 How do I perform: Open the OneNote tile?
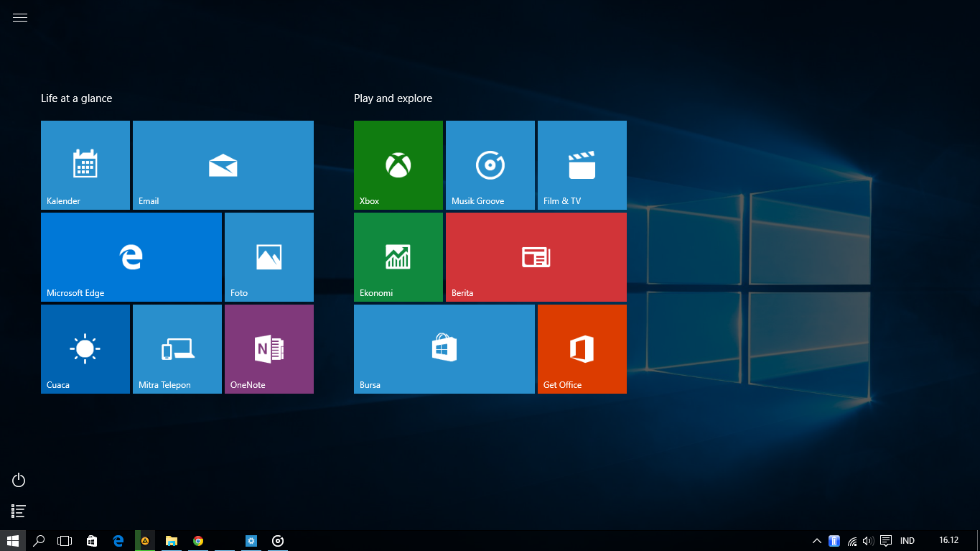tap(269, 348)
